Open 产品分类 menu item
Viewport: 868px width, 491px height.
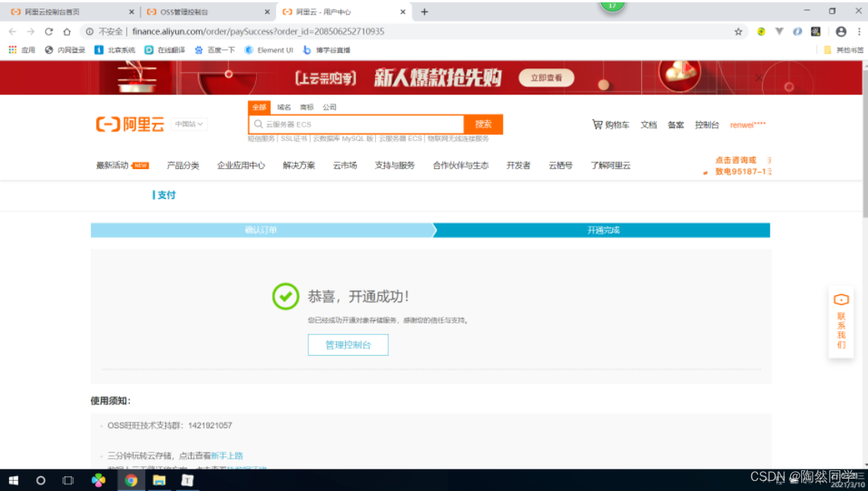pos(183,165)
